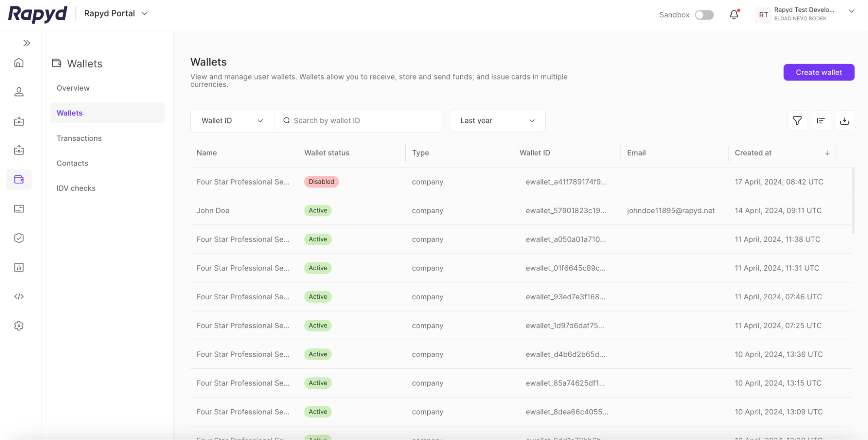Open the Last year date range dropdown

(497, 121)
